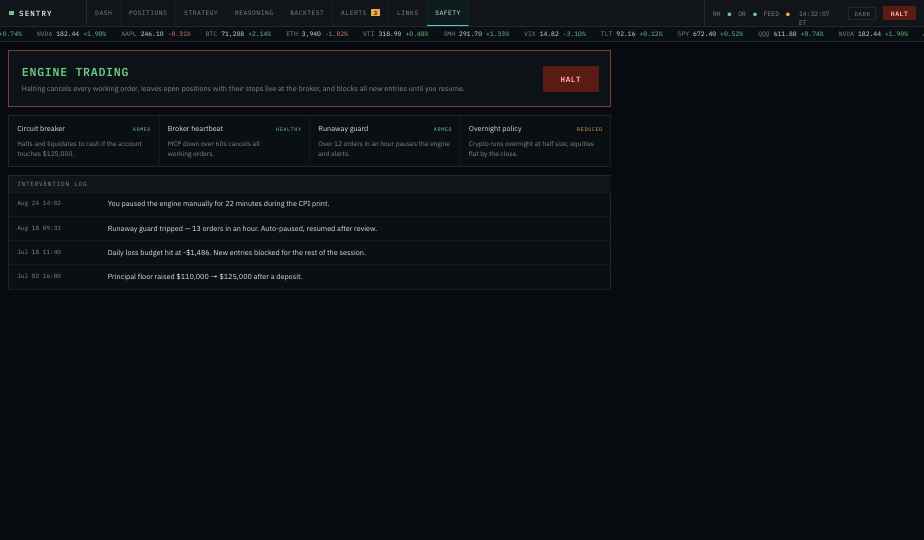Click BTC 71,208 in the ticker strip
This screenshot has width=924, height=540.
tap(238, 34)
